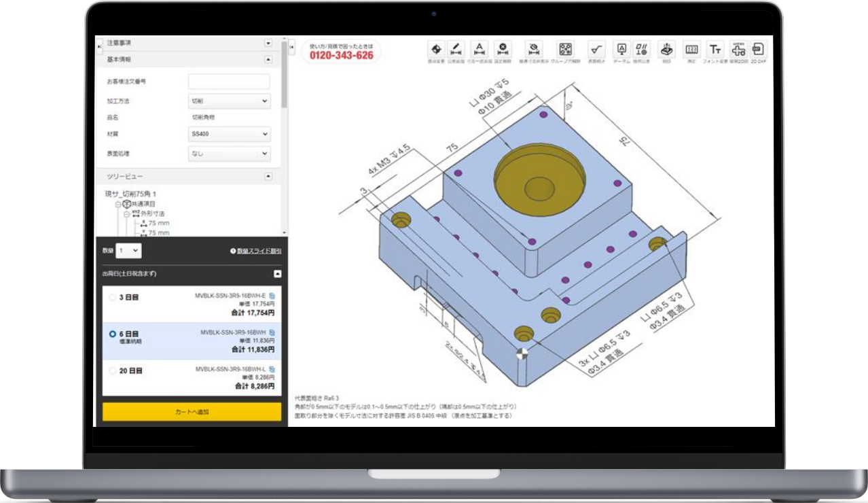This screenshot has width=868, height=503.
Task: Click the help icon beside 数量スライド割引
Action: tap(233, 251)
